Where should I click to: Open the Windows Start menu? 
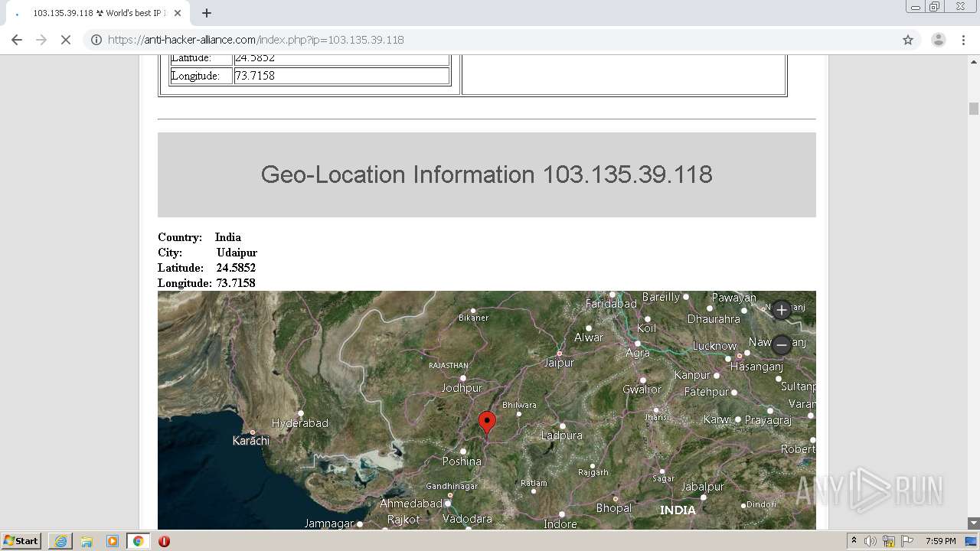[x=21, y=541]
